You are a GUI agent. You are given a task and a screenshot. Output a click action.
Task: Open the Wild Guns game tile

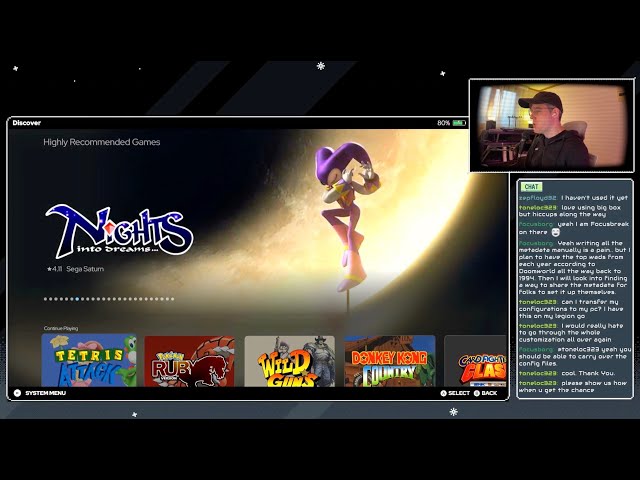point(289,361)
